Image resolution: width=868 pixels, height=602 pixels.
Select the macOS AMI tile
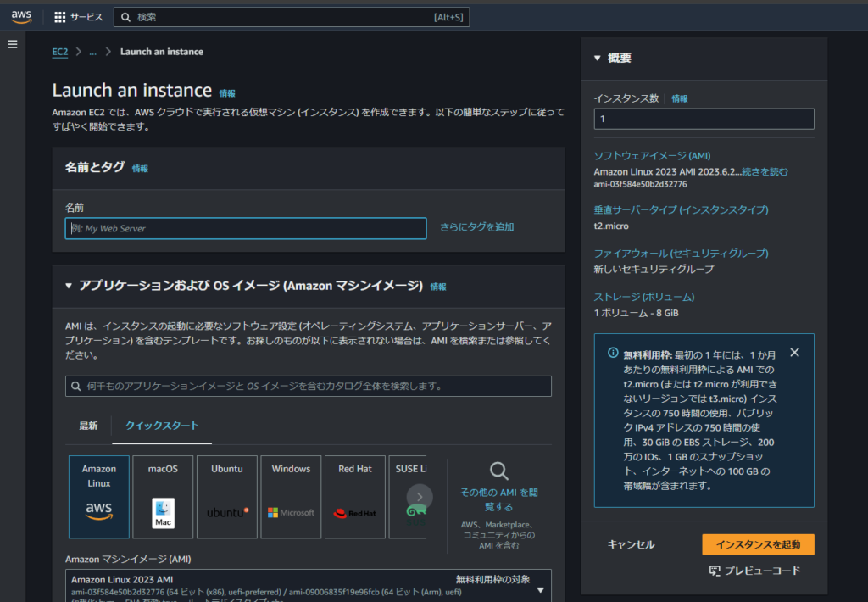pyautogui.click(x=163, y=496)
